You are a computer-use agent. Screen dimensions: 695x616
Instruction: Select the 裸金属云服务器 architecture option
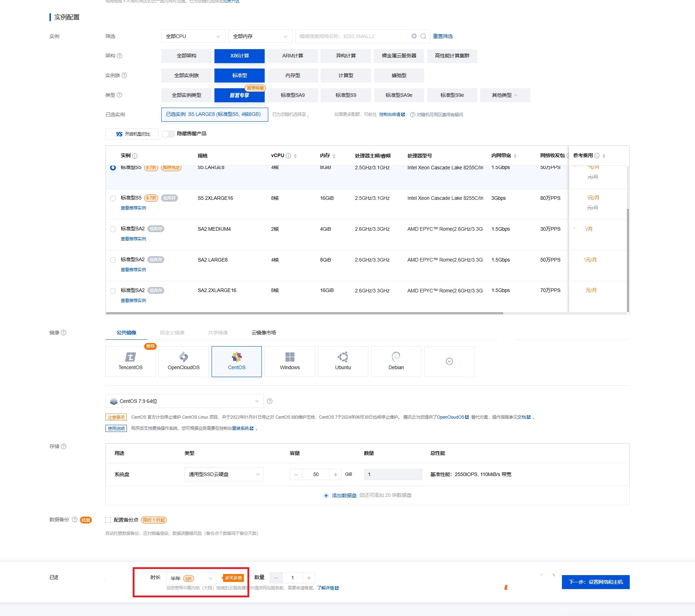pyautogui.click(x=399, y=56)
